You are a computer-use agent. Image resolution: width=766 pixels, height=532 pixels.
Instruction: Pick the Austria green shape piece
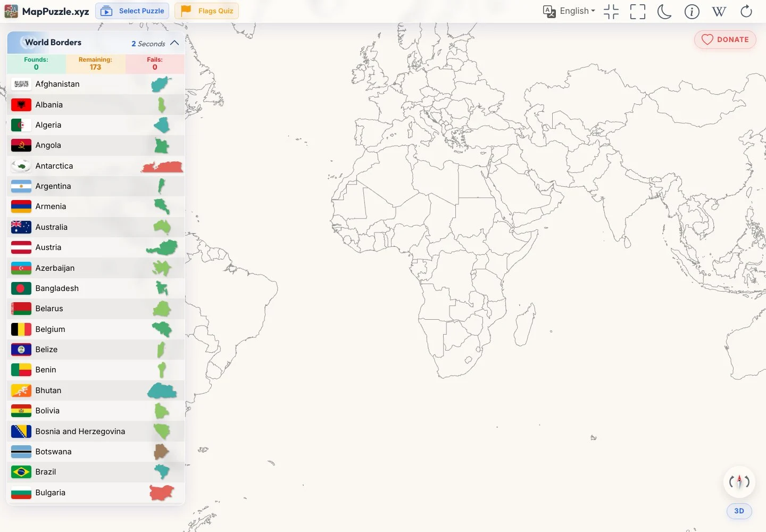pyautogui.click(x=162, y=247)
